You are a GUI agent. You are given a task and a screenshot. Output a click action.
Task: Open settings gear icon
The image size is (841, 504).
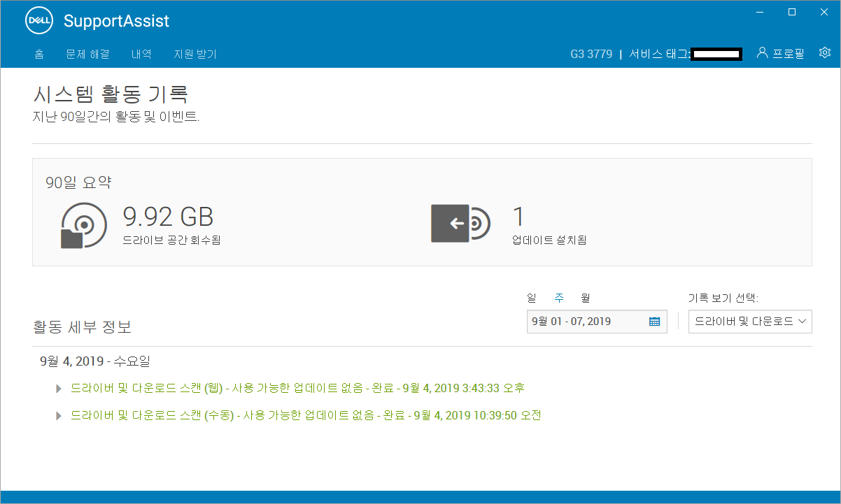(x=825, y=53)
